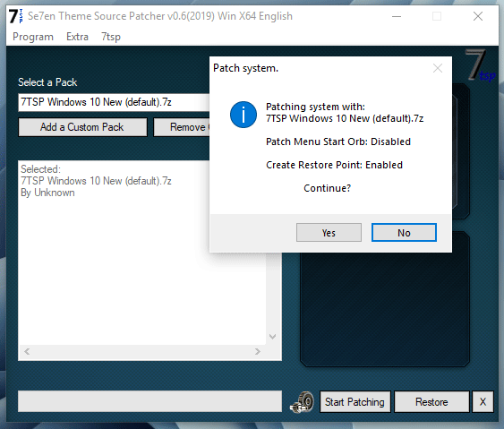This screenshot has height=429, width=504.
Task: Open the Select a Pack combo box
Action: [114, 102]
